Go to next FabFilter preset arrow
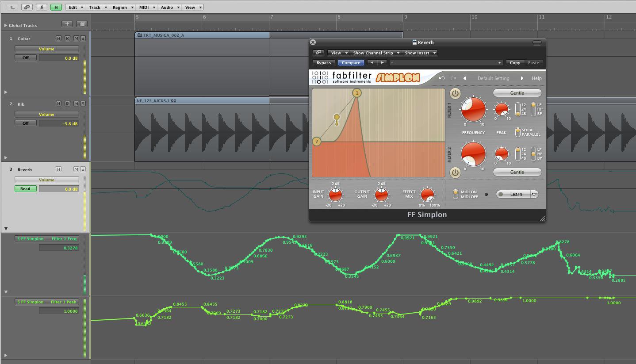Image resolution: width=636 pixels, height=364 pixels. 522,78
